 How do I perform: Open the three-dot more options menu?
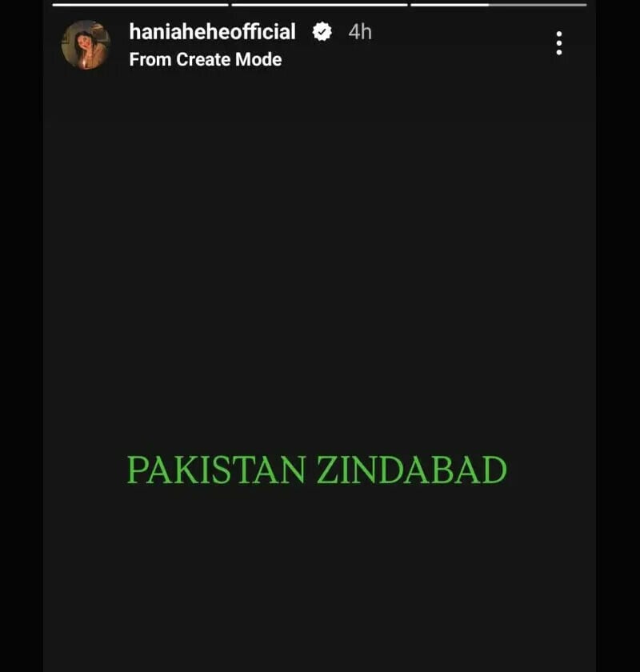(x=558, y=43)
